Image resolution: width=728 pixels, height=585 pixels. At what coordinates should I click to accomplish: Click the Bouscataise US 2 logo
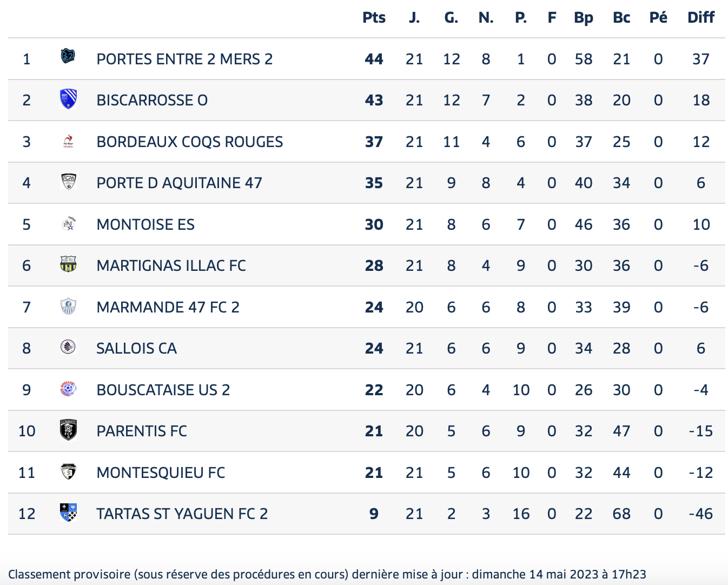coord(68,389)
